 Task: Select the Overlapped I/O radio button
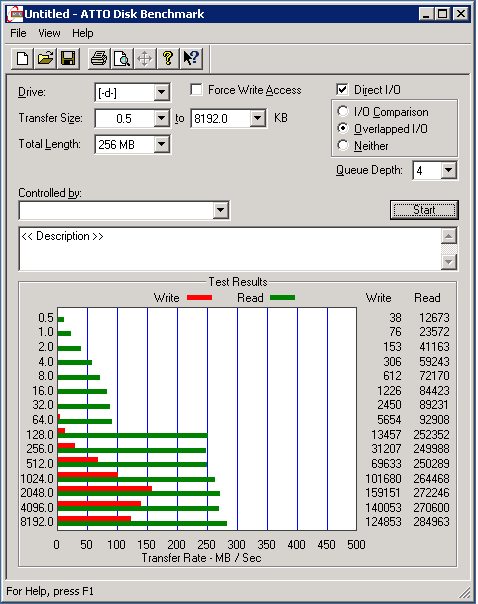click(343, 128)
